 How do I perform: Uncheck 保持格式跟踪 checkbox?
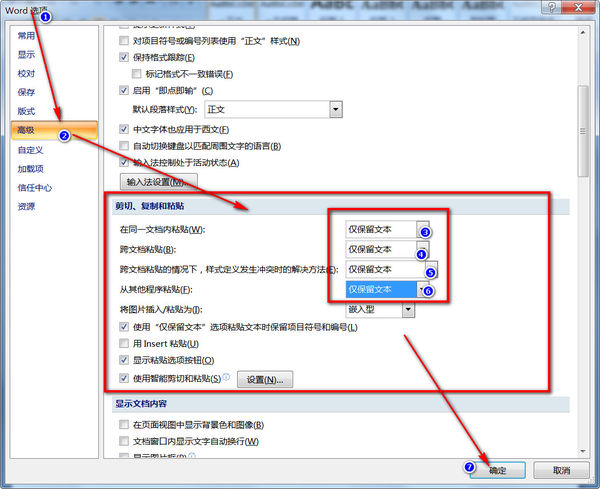click(x=124, y=57)
